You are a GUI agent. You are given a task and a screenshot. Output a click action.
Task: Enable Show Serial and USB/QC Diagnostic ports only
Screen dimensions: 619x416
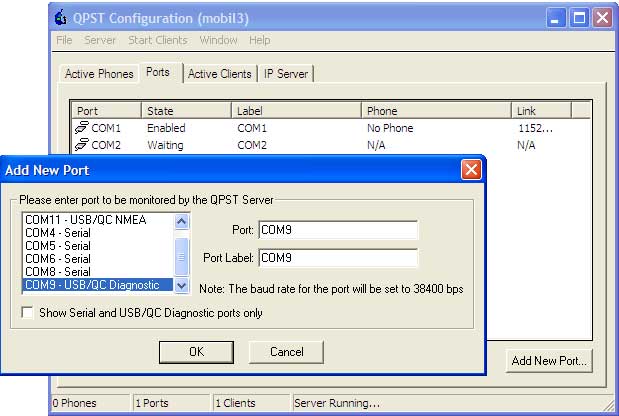27,313
